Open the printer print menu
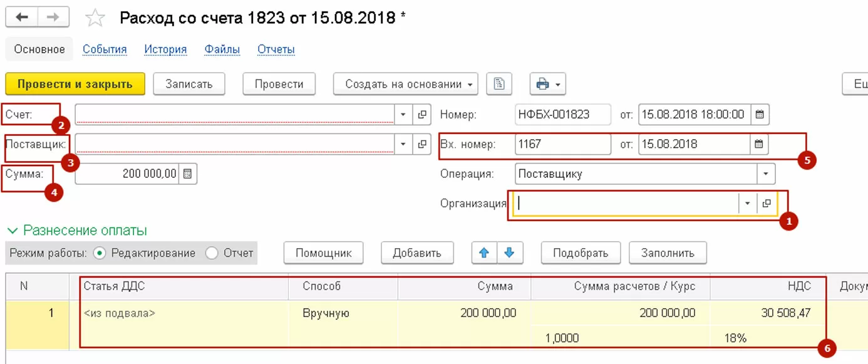This screenshot has height=364, width=868. [548, 84]
